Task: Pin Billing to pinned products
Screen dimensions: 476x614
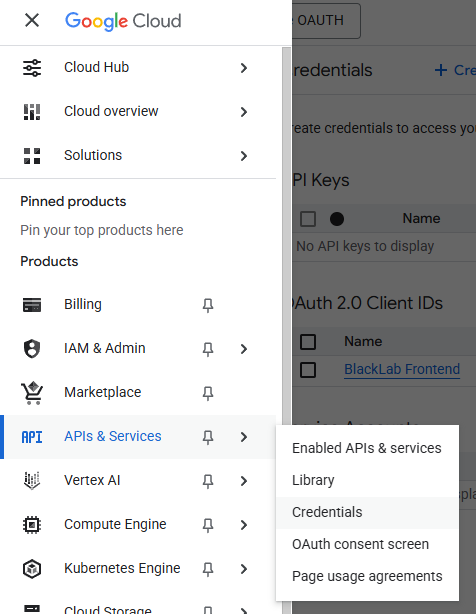Action: tap(208, 305)
